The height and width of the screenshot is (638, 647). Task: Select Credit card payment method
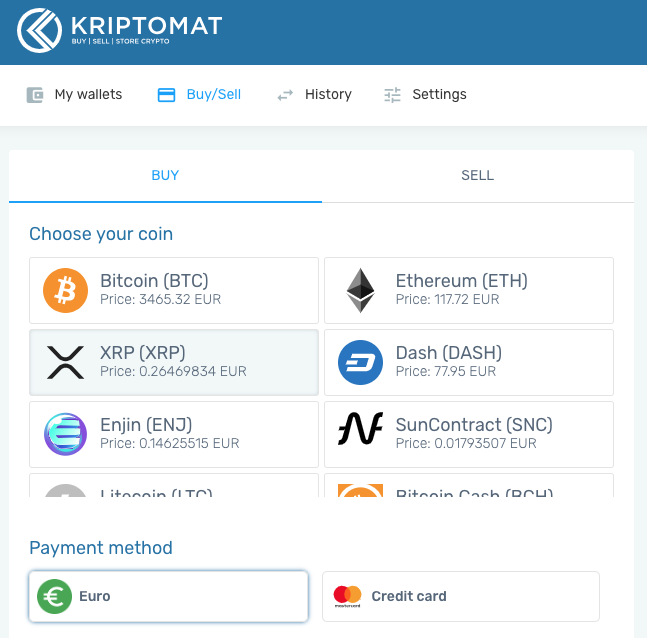click(461, 597)
